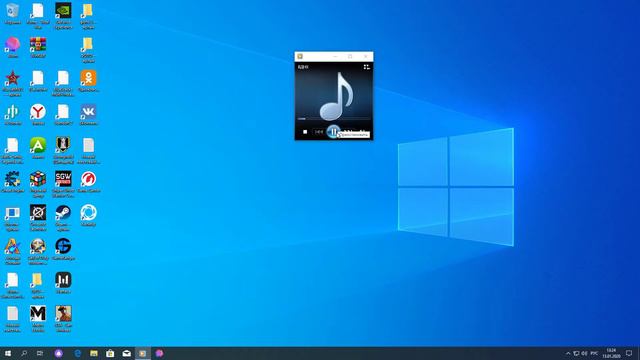This screenshot has width=640, height=360.
Task: Skip to the previous track in the media player
Action: point(319,132)
